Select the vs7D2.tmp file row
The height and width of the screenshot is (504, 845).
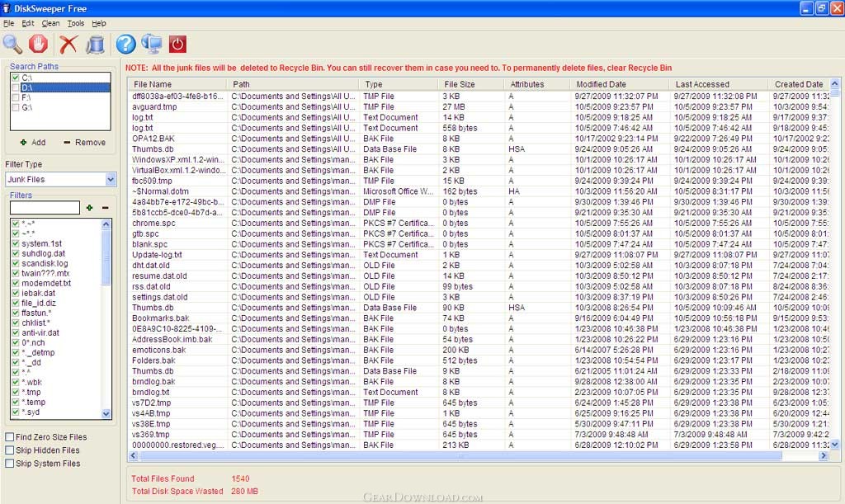479,403
